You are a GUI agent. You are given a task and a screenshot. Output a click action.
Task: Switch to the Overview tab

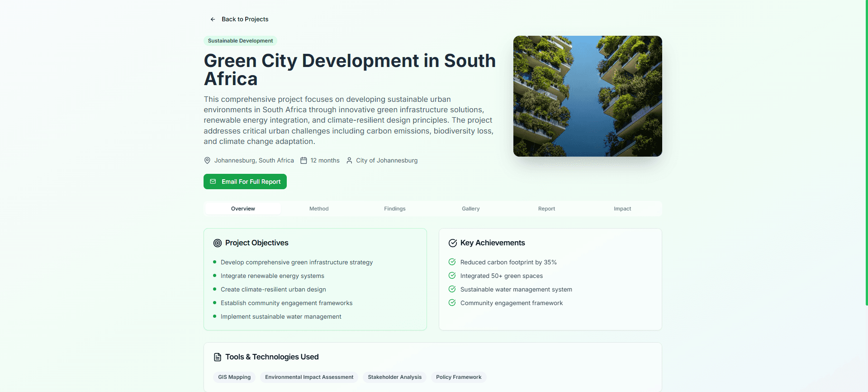click(243, 209)
